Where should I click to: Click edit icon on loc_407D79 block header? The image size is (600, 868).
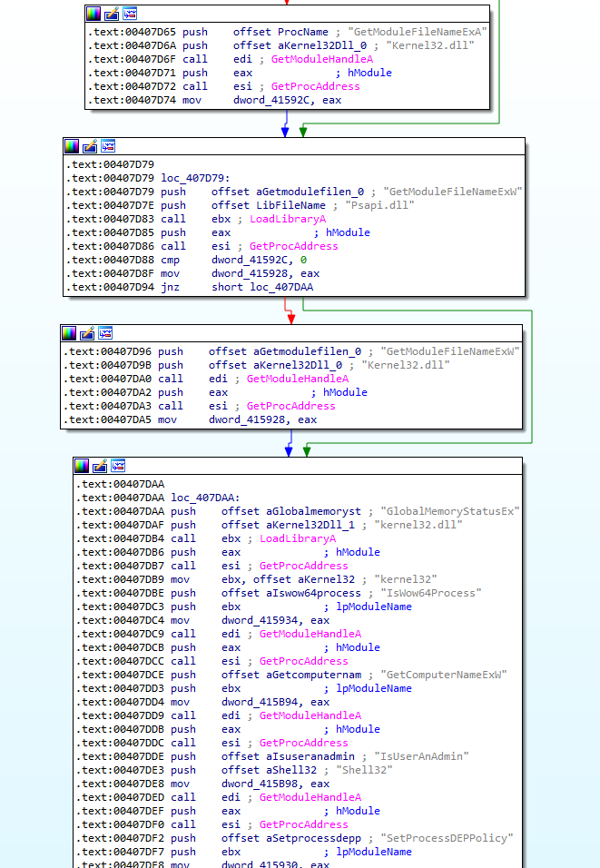point(90,146)
